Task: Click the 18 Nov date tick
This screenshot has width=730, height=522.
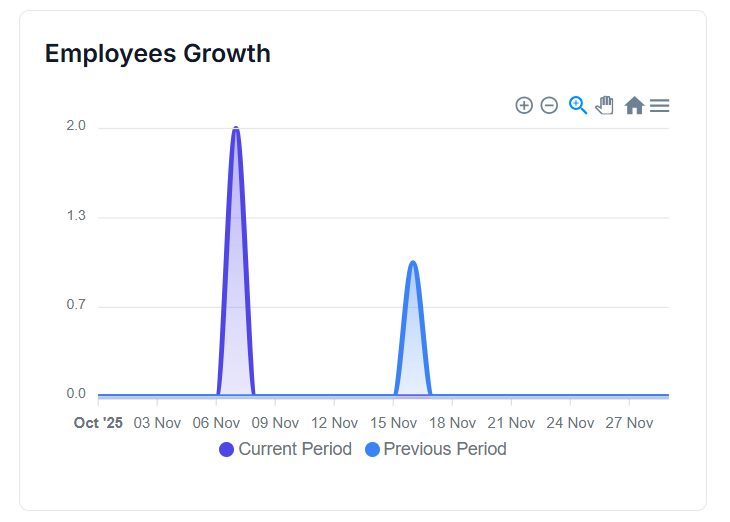Action: (452, 423)
